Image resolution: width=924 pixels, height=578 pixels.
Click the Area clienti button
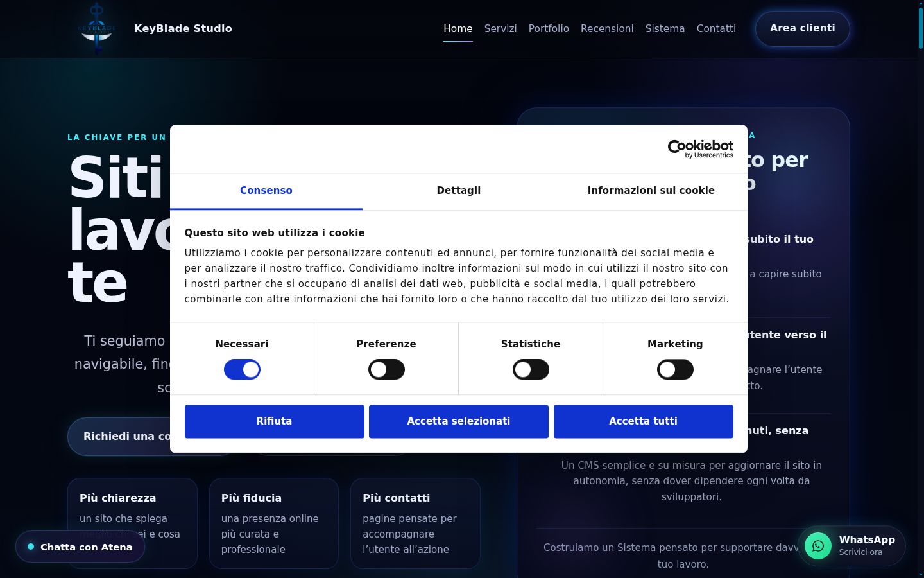803,28
